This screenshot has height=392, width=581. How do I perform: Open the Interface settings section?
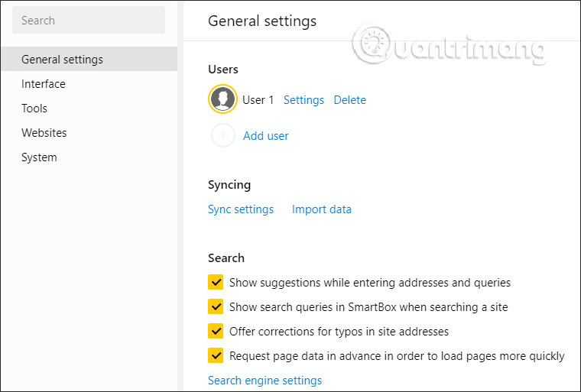coord(44,84)
